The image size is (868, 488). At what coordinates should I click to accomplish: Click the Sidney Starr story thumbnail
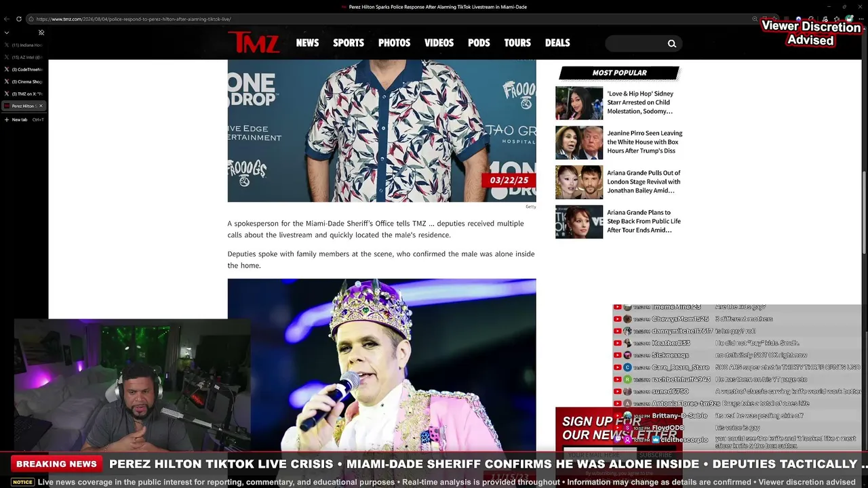tap(579, 103)
